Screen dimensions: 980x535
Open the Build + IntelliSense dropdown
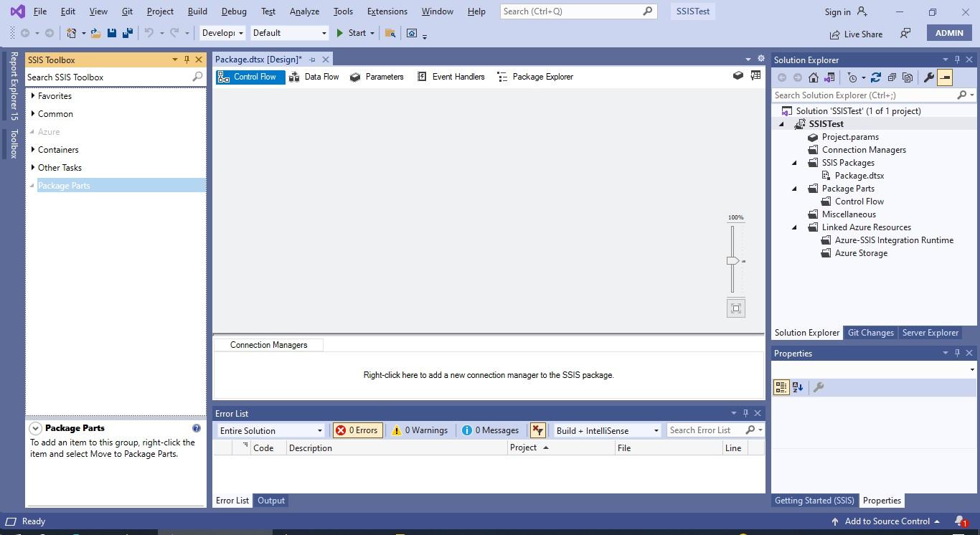pyautogui.click(x=607, y=430)
